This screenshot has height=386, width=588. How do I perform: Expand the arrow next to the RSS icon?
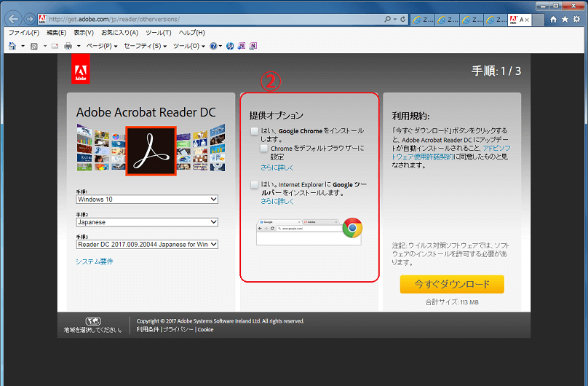[x=45, y=46]
